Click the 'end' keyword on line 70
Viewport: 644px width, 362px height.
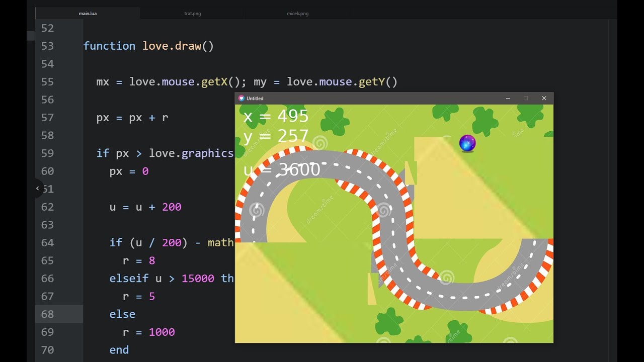pyautogui.click(x=119, y=350)
